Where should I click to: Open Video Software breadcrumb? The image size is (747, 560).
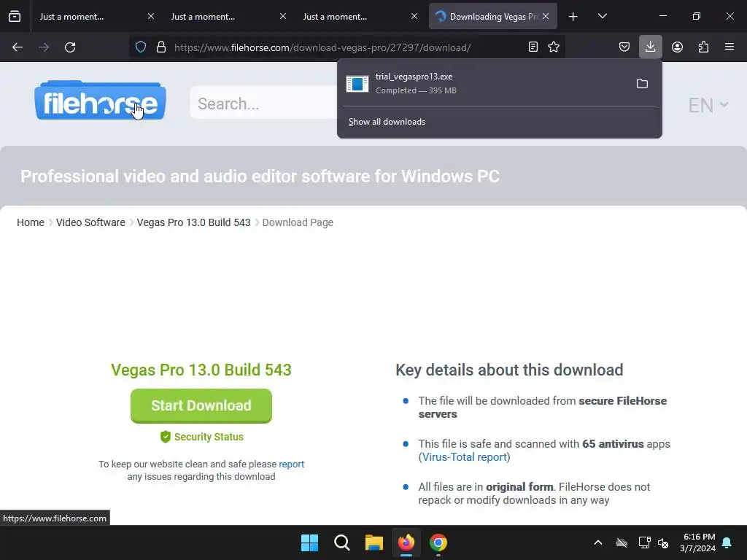(90, 222)
